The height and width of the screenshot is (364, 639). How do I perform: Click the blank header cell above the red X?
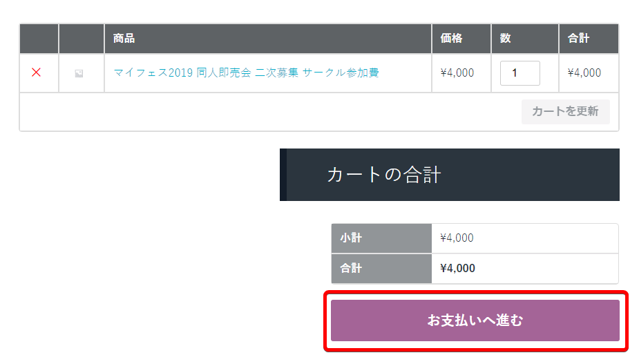(39, 39)
